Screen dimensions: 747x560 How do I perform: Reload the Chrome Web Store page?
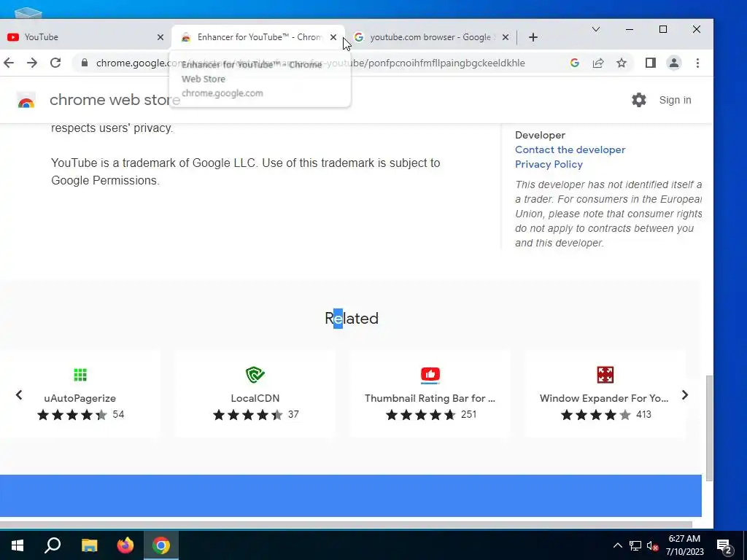coord(55,63)
